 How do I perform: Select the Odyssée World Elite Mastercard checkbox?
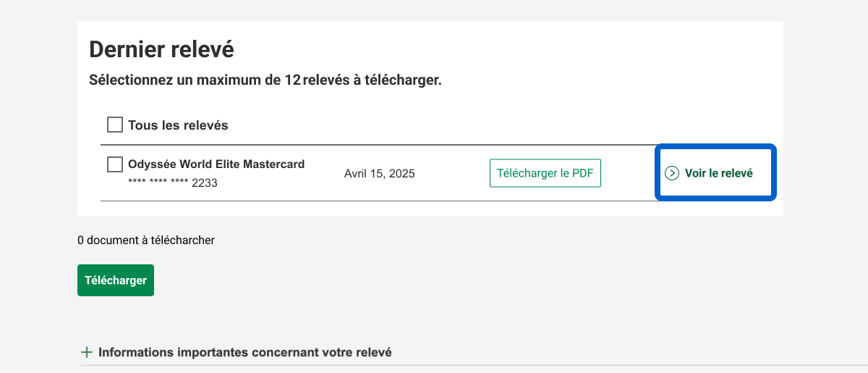pyautogui.click(x=115, y=164)
